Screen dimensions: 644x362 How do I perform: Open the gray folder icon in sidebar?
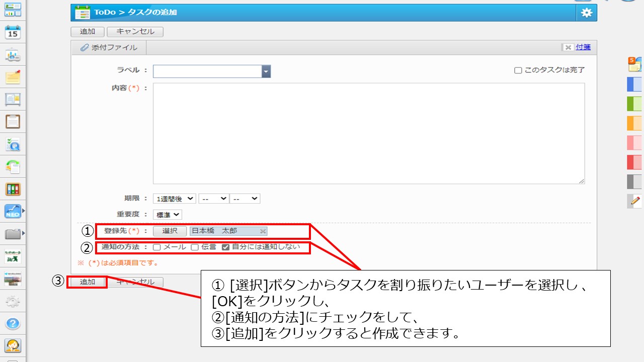pos(13,234)
